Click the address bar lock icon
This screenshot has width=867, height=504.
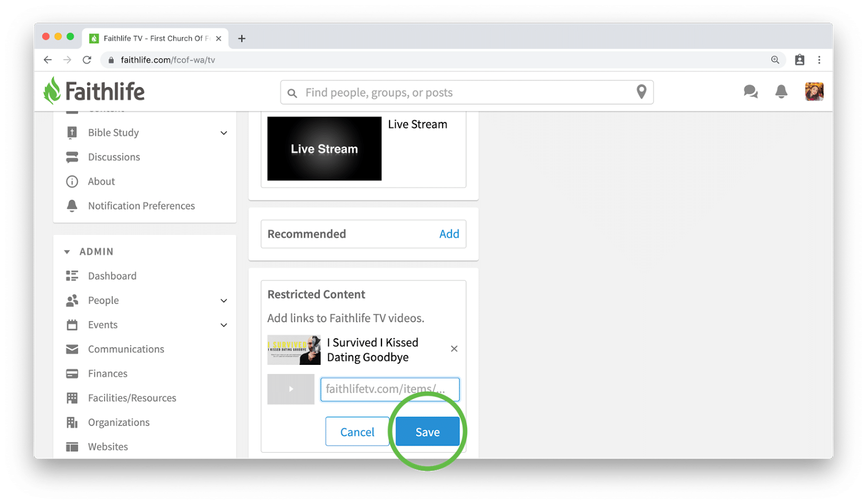[111, 60]
